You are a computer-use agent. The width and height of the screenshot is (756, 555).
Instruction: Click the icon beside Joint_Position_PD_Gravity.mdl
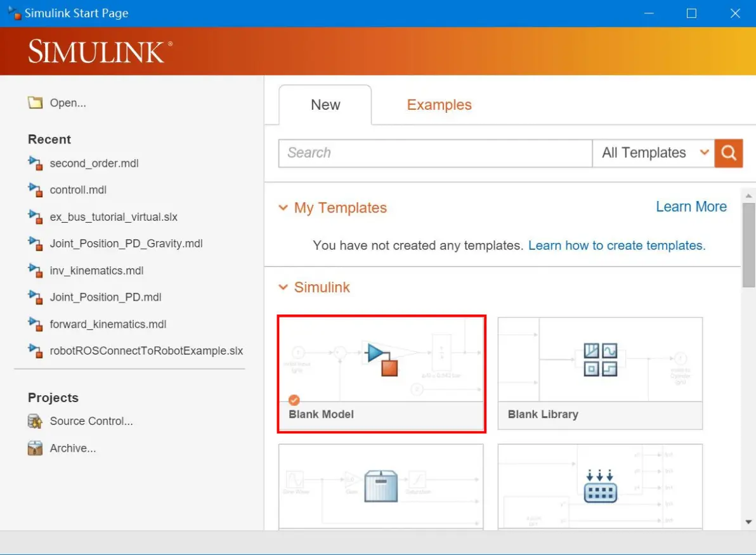[35, 244]
